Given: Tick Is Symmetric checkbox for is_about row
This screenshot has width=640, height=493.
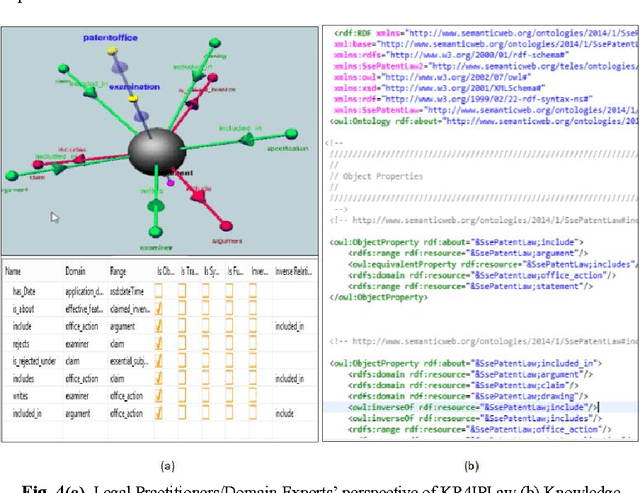Looking at the screenshot, I should (x=207, y=305).
